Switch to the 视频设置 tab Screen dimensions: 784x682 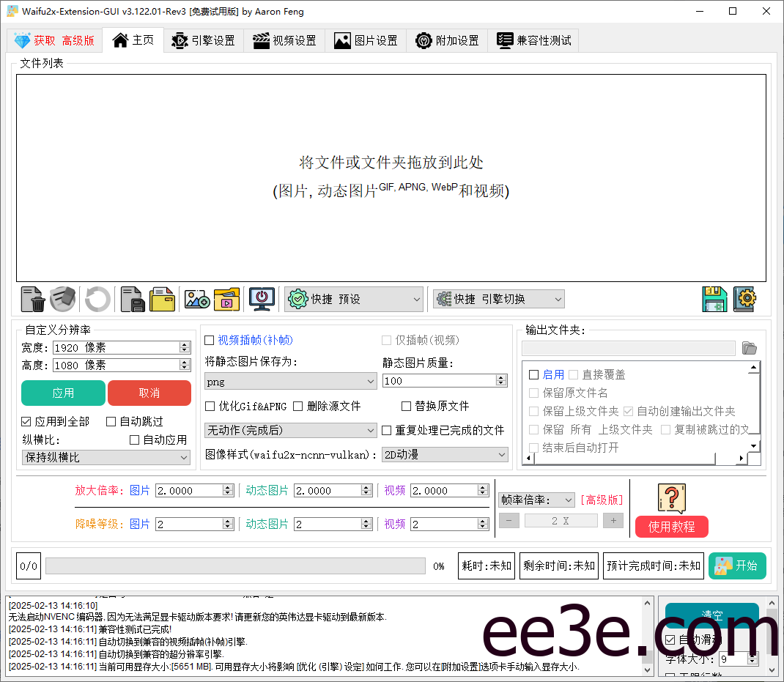pyautogui.click(x=284, y=40)
